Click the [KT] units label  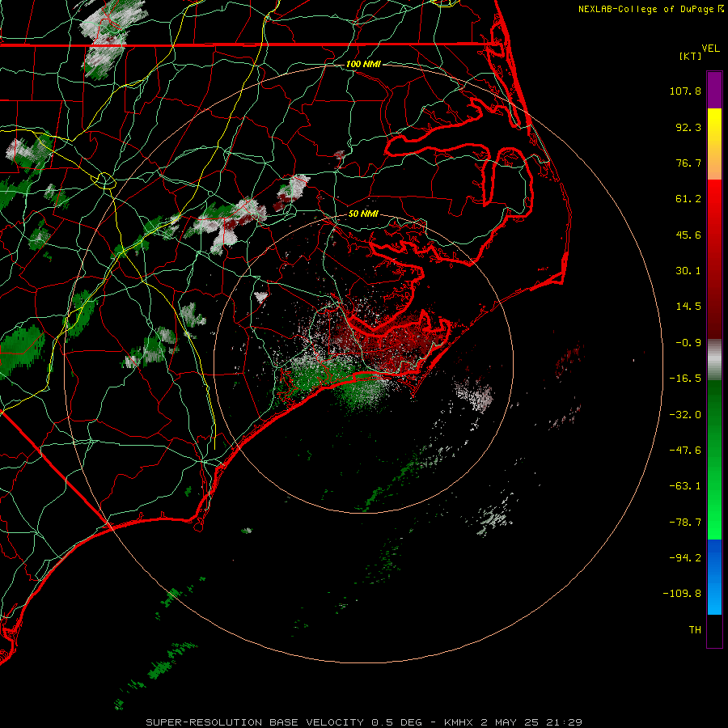pos(691,56)
